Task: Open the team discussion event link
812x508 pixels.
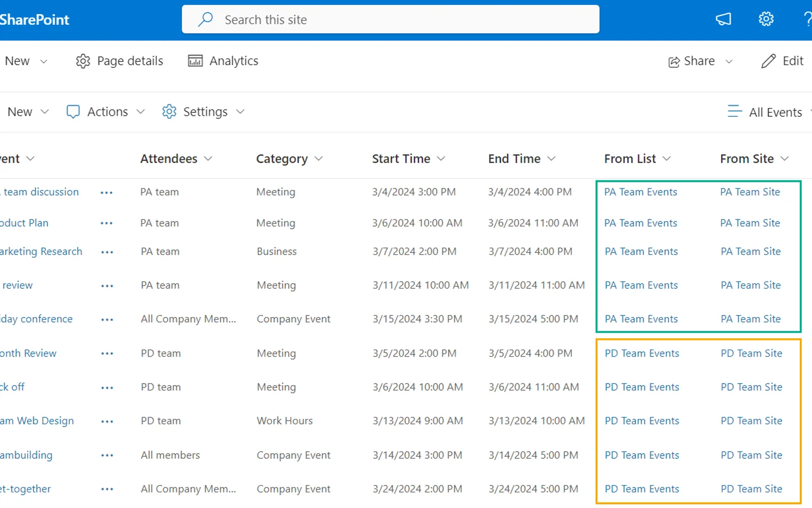Action: tap(40, 192)
